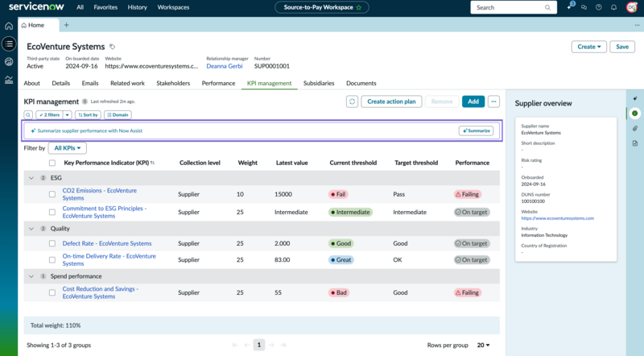Select the green info icon on right rail
Screen dimensions: 644x356
click(x=635, y=114)
